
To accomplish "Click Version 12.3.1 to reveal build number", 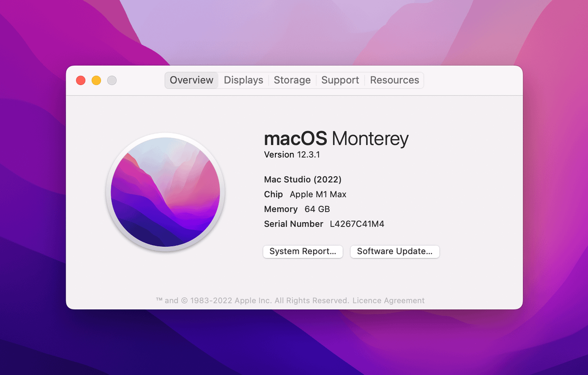I will [x=292, y=155].
